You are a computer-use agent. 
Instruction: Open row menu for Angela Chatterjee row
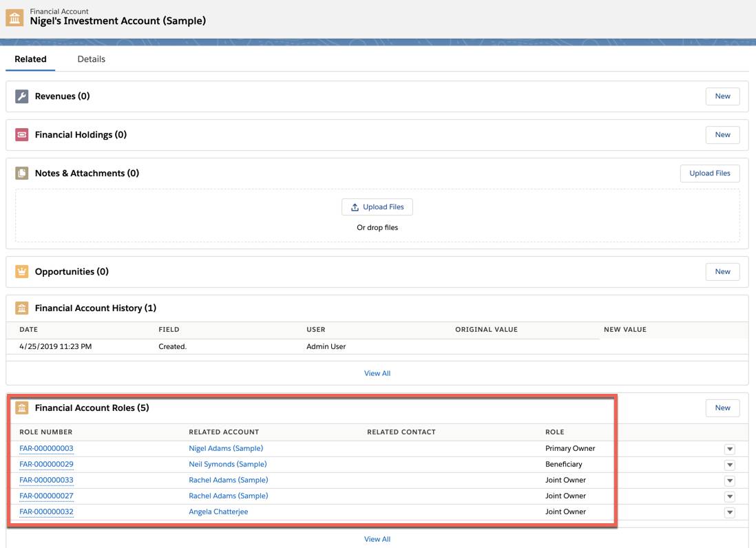[x=729, y=512]
